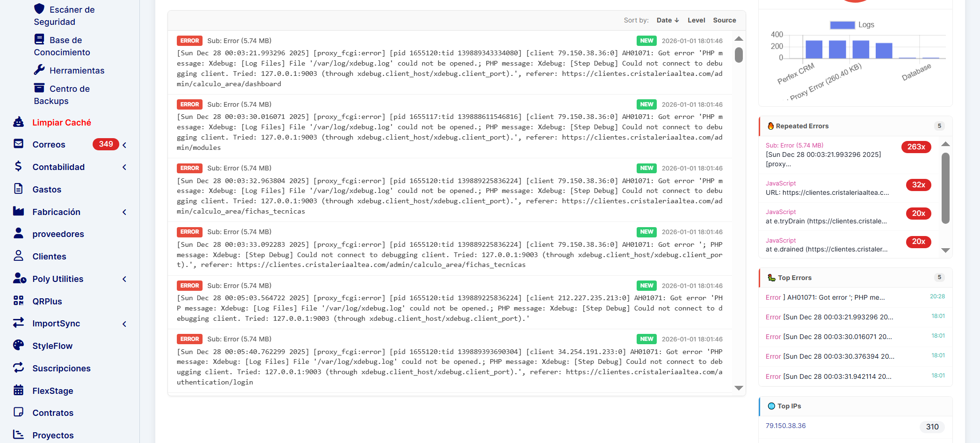The width and height of the screenshot is (980, 443).
Task: Expand the Contabilidad submenu chevron
Action: tap(124, 167)
